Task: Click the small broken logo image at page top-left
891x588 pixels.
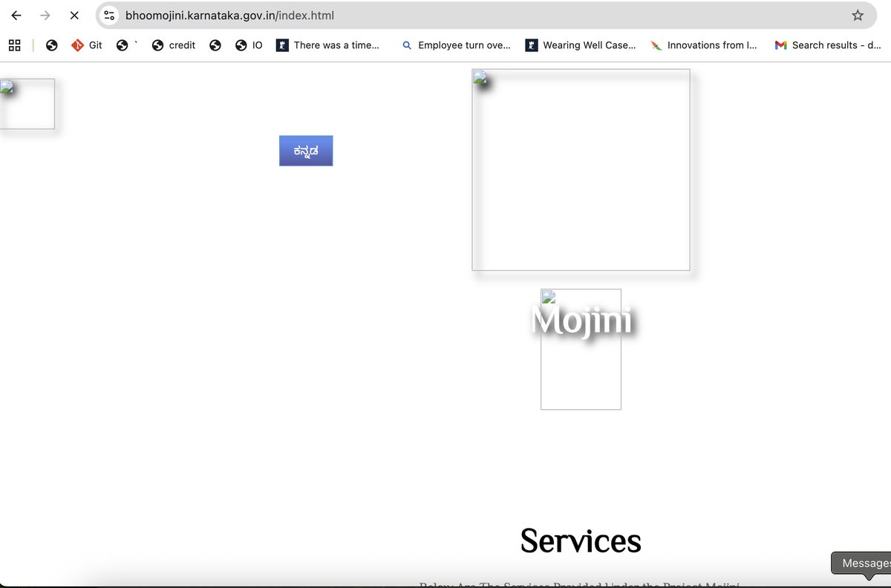Action: pyautogui.click(x=27, y=104)
